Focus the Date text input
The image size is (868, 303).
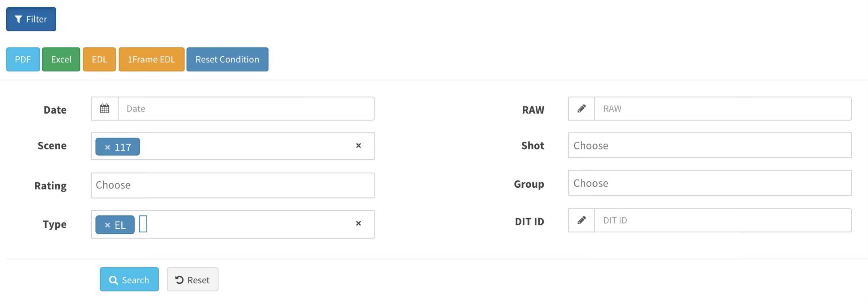[246, 109]
